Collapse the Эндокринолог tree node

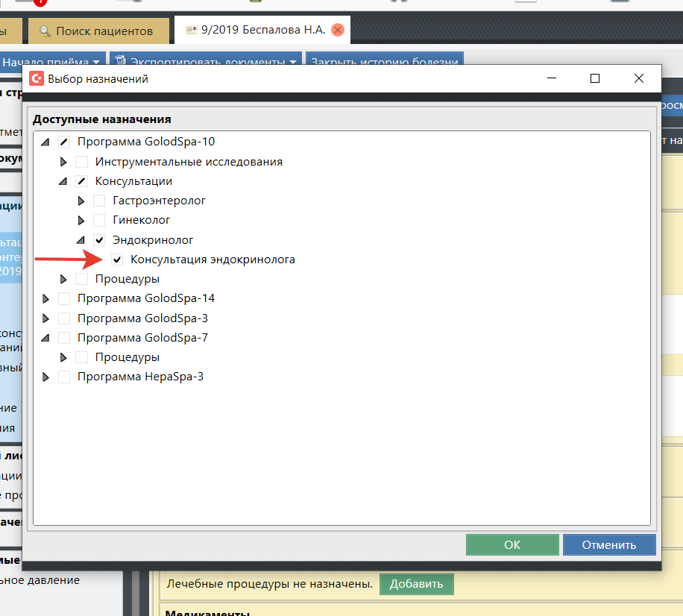click(x=81, y=240)
